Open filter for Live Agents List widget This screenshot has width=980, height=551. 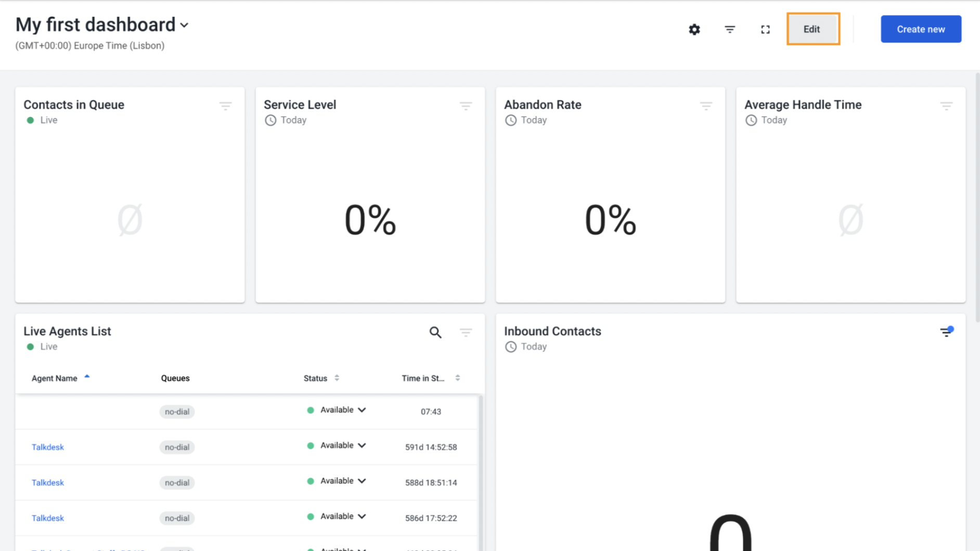click(x=466, y=332)
